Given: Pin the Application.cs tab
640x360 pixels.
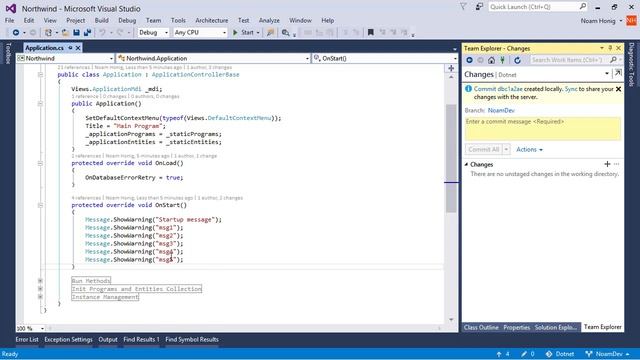Looking at the screenshot, I should point(70,48).
